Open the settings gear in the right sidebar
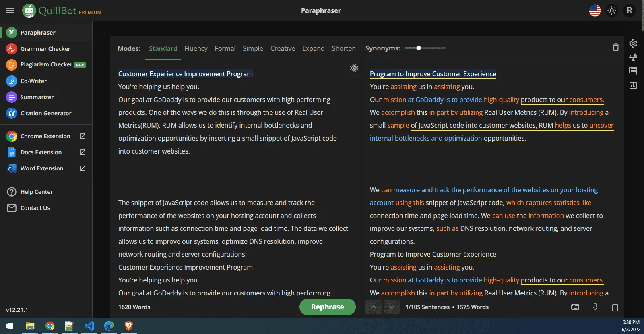 633,44
